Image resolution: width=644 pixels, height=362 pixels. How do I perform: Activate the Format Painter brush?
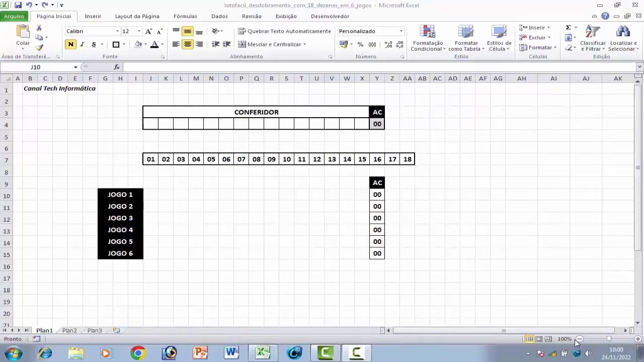tap(39, 47)
